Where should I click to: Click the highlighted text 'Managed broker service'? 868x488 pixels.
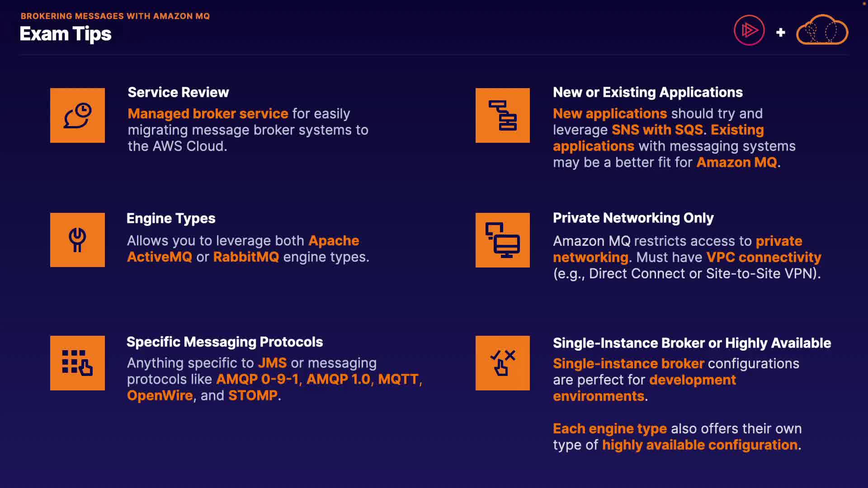(208, 114)
